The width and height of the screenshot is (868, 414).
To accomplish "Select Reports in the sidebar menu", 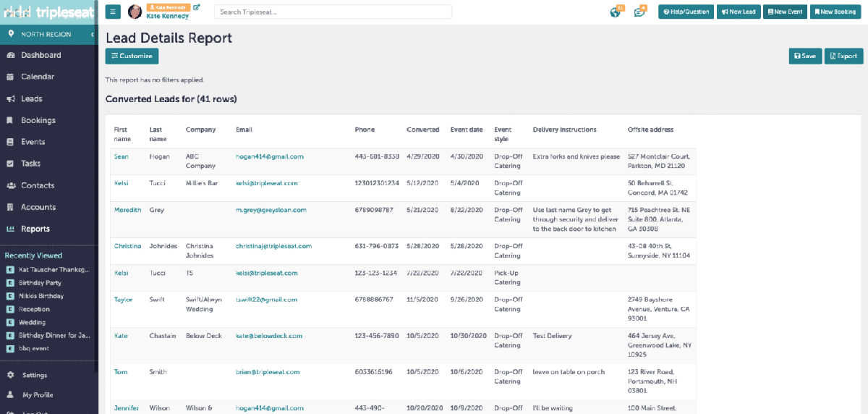I will [35, 229].
